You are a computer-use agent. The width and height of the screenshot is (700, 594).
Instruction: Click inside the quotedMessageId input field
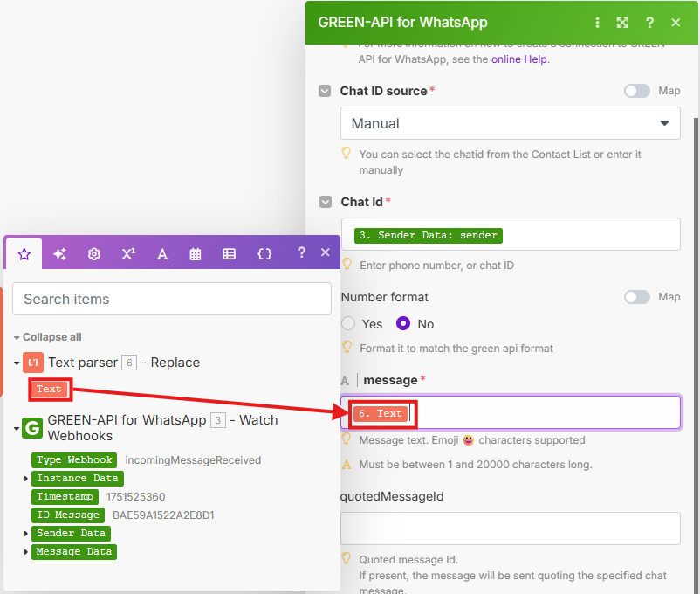(510, 528)
